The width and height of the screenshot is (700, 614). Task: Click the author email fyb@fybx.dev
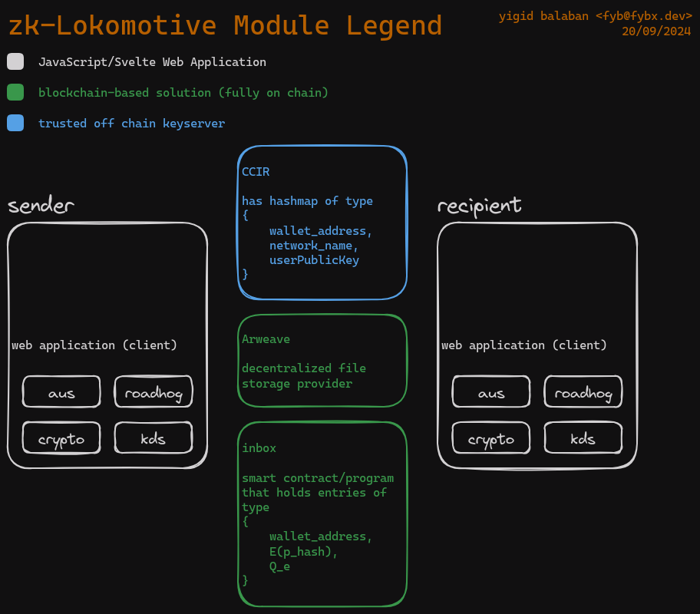tap(649, 15)
